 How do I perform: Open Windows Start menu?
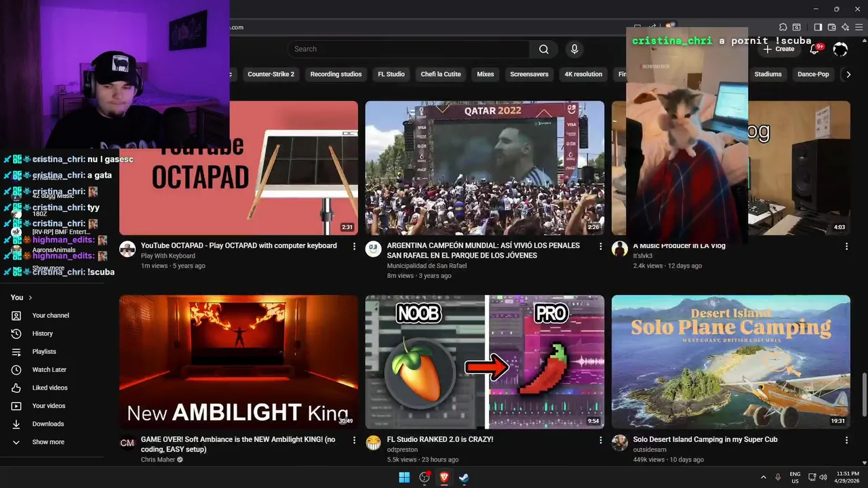[404, 477]
